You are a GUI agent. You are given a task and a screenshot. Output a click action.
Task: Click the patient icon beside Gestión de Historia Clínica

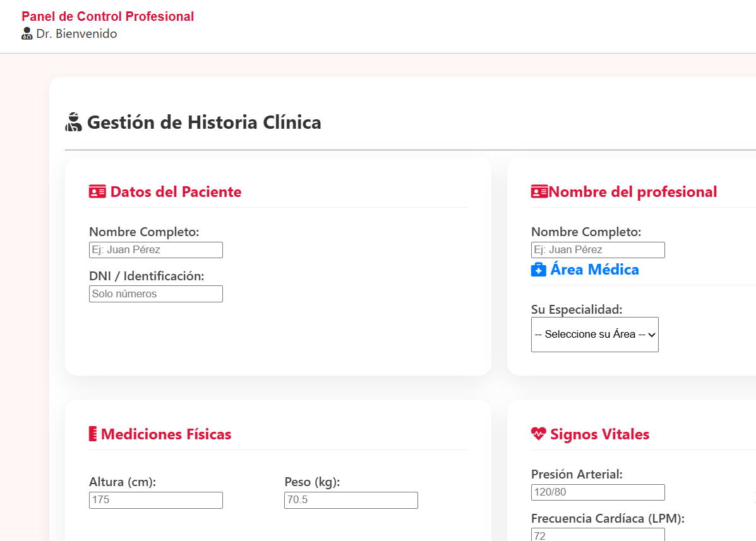[x=73, y=122]
